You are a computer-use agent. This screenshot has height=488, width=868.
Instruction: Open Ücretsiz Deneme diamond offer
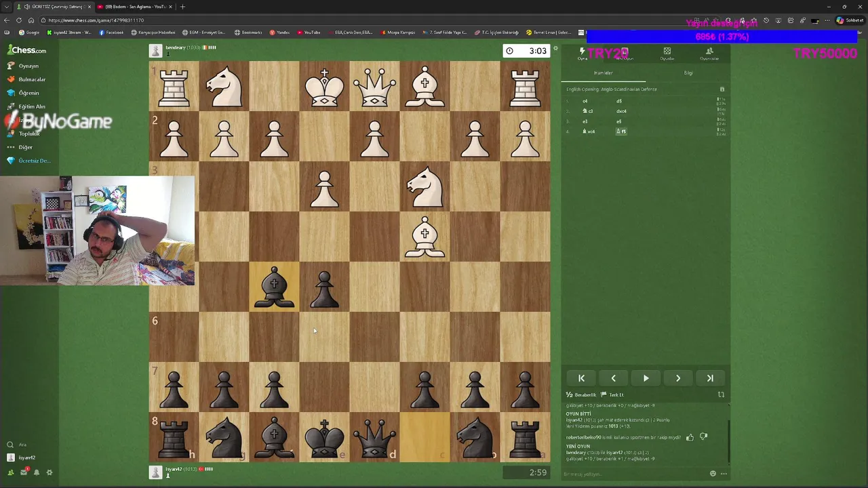(x=28, y=161)
